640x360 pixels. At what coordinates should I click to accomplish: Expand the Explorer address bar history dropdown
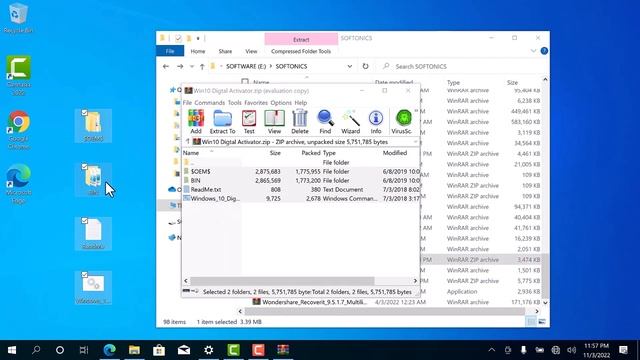point(350,66)
